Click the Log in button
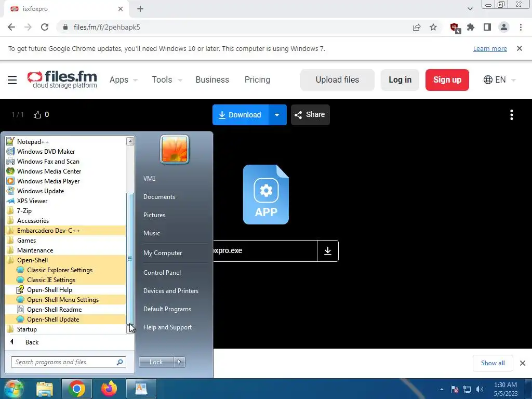 400,79
